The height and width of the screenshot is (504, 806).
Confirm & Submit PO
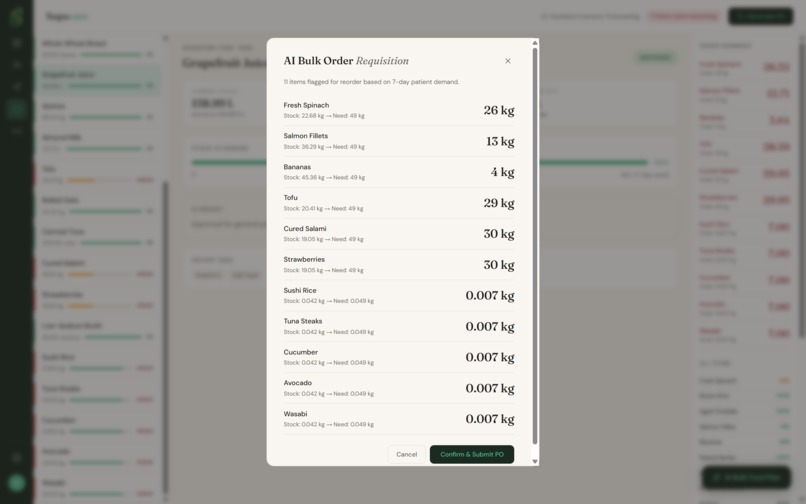472,454
